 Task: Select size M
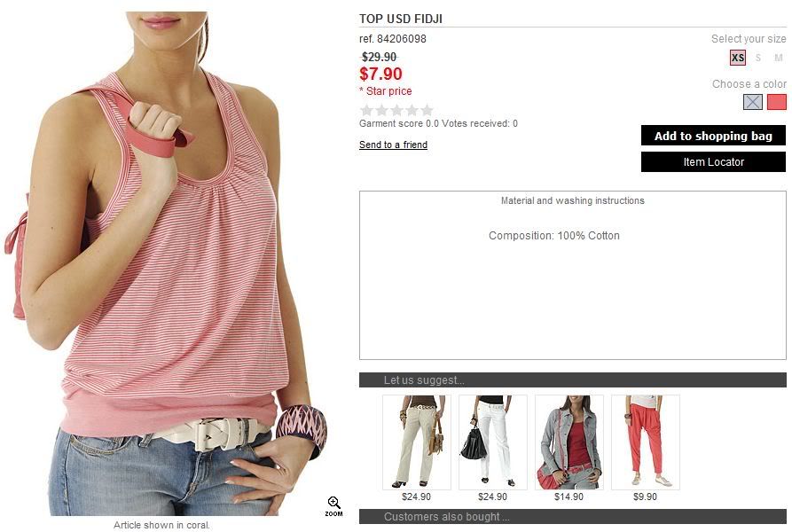point(779,58)
